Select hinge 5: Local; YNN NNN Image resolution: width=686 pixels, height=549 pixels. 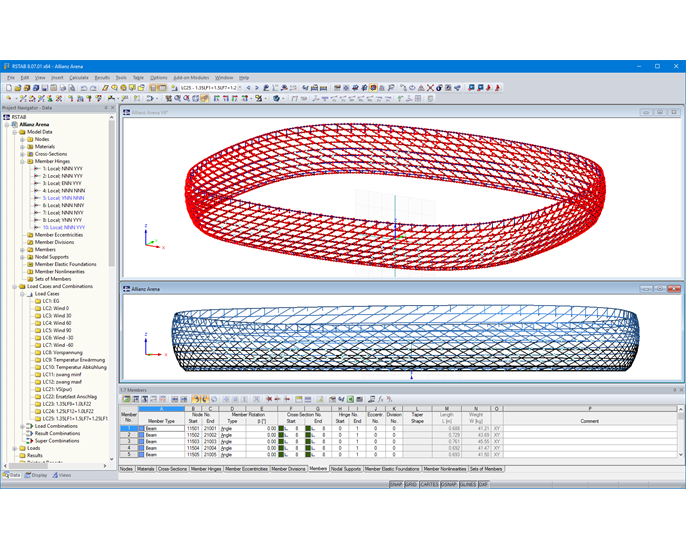coord(63,198)
